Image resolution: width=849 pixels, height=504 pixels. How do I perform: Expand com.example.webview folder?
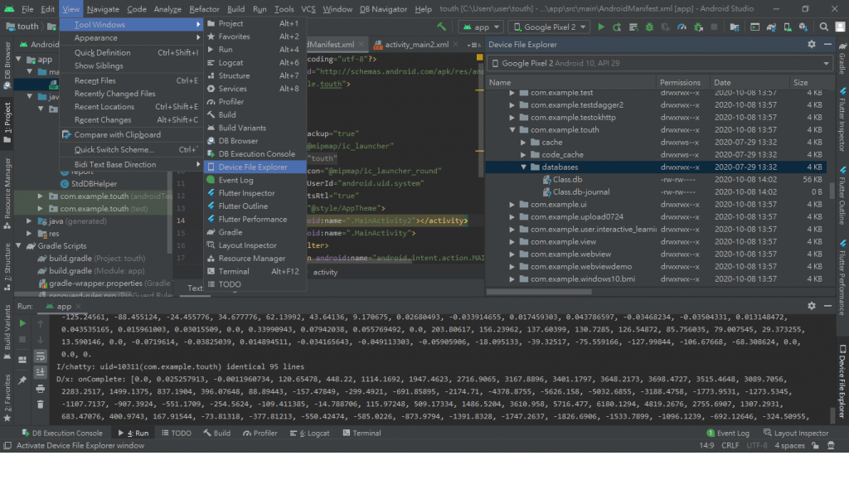tap(512, 254)
